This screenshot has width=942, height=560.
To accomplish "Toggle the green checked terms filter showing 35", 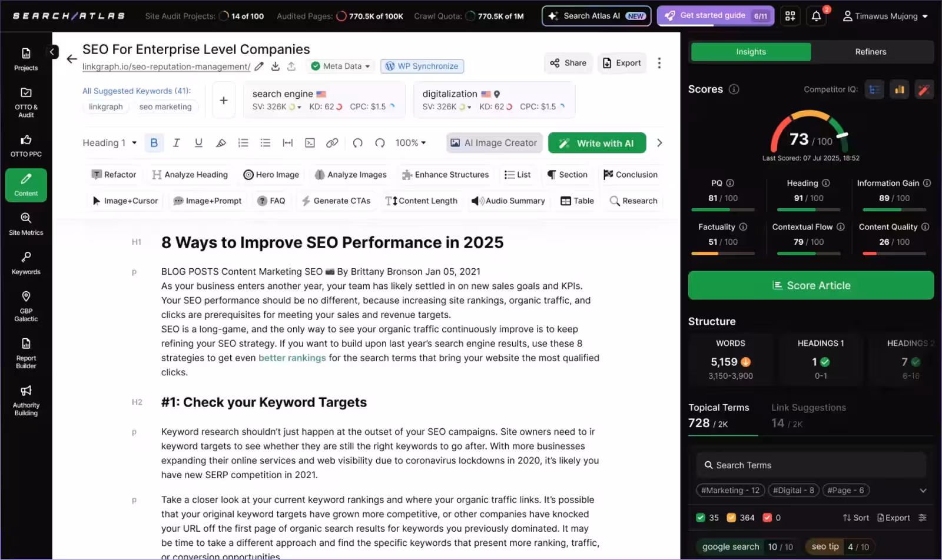I will click(701, 518).
